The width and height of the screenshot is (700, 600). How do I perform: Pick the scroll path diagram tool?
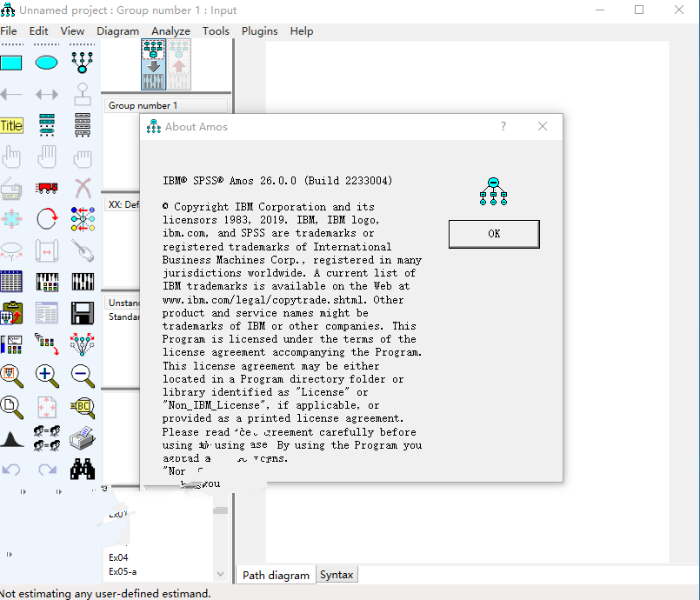46,250
